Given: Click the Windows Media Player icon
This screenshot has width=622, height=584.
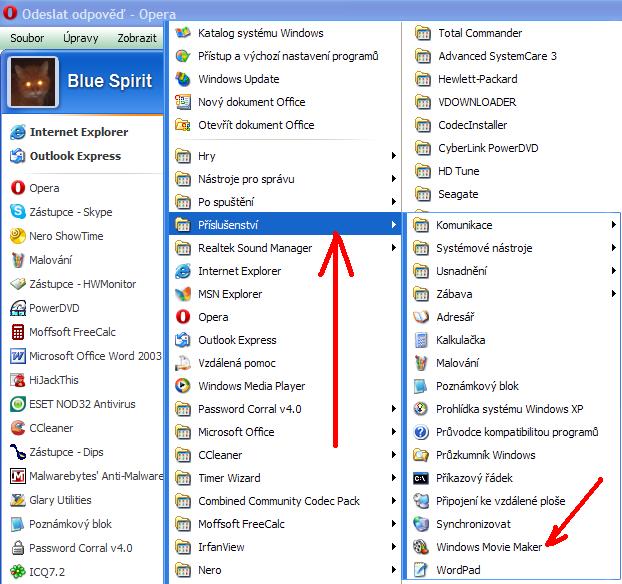Looking at the screenshot, I should coord(183,386).
